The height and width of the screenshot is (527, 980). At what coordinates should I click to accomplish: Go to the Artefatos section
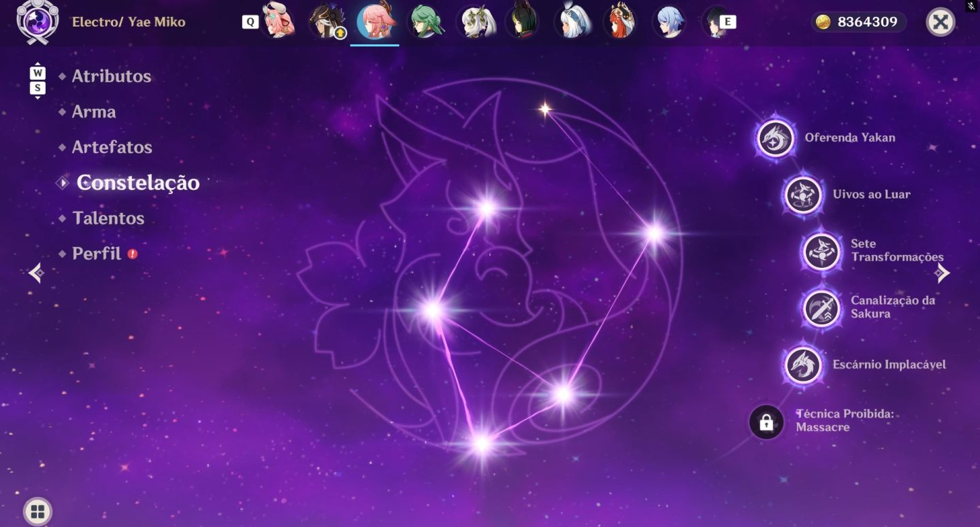[112, 147]
